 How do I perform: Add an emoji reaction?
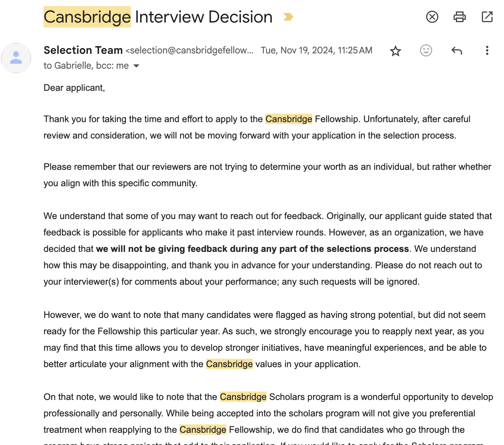[x=426, y=50]
